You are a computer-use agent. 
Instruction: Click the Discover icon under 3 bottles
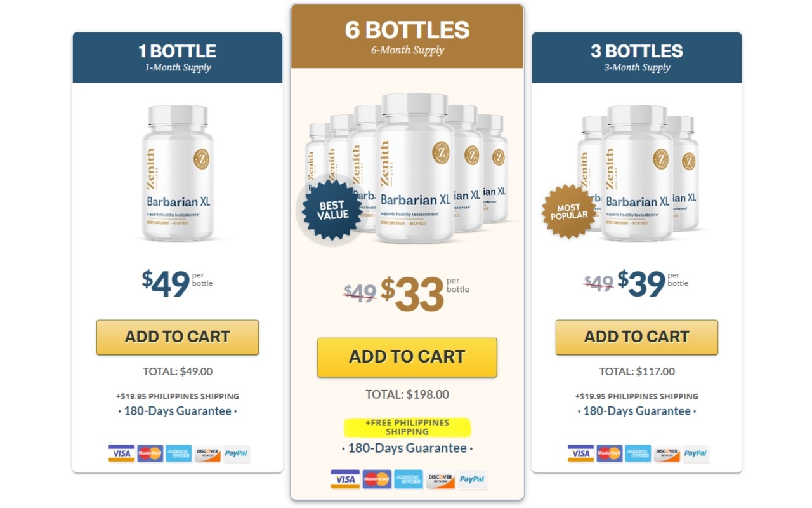667,453
